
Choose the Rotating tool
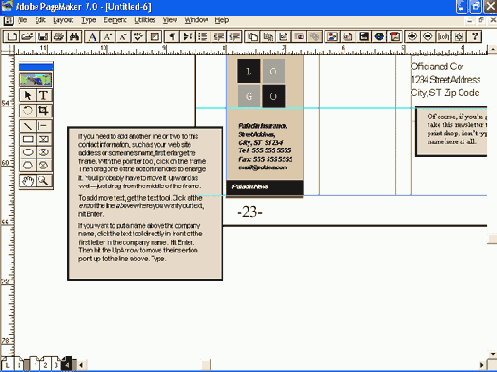point(28,110)
